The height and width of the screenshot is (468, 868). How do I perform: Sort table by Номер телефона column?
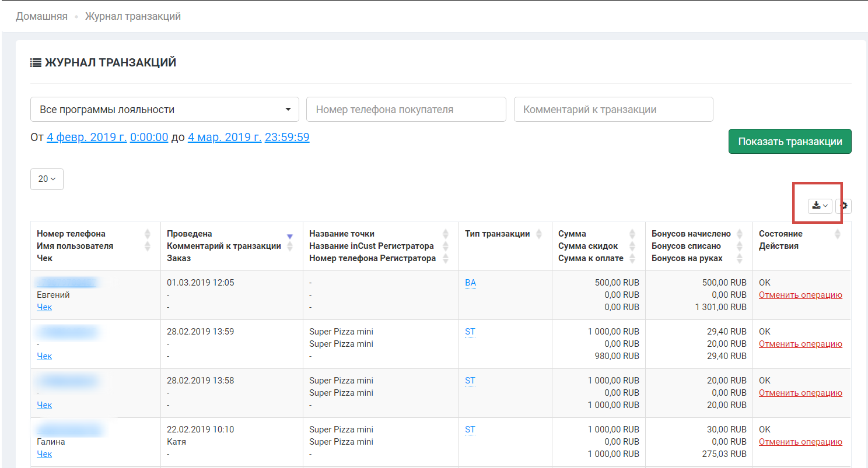click(148, 234)
